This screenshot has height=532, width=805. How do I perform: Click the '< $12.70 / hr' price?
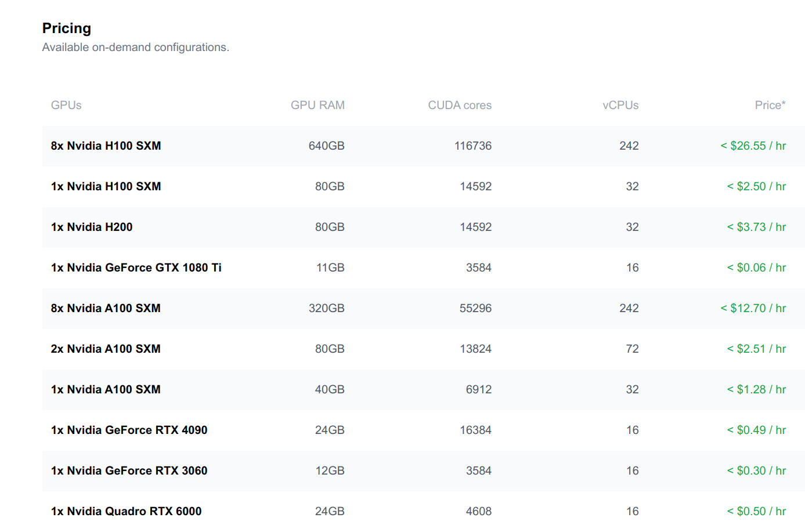(753, 308)
